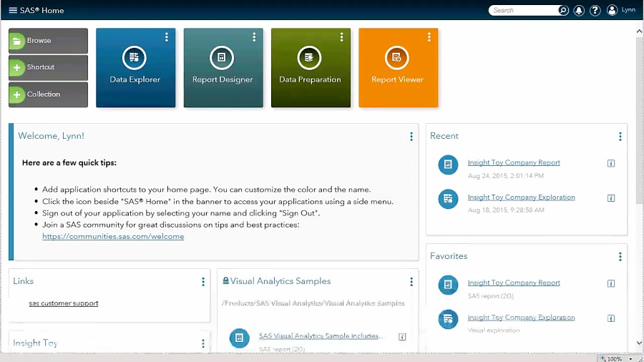644x362 pixels.
Task: Open Insight Toy Company Report in Favorites
Action: click(514, 283)
